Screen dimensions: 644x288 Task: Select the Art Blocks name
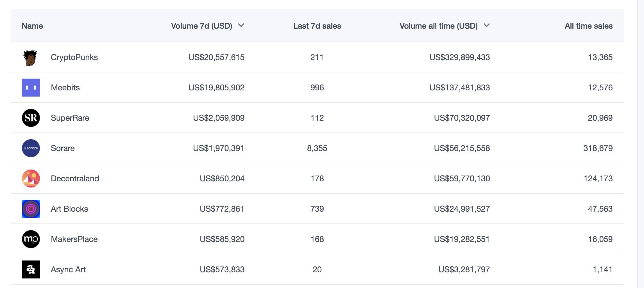[69, 209]
